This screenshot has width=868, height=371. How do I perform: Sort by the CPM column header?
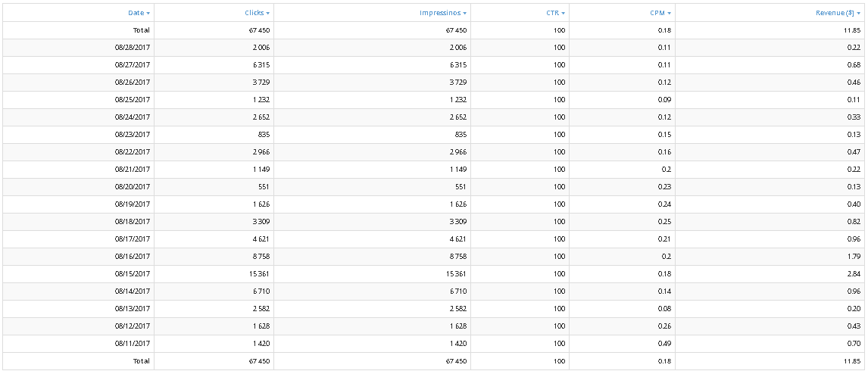pos(658,13)
